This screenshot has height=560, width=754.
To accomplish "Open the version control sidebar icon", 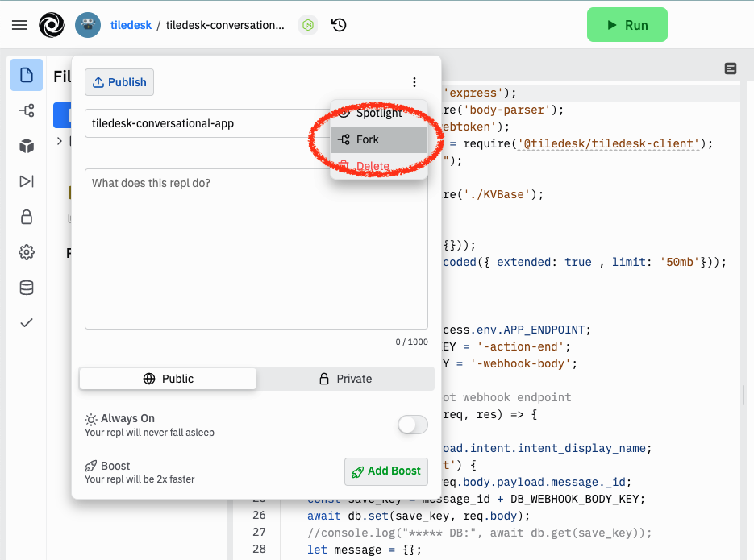I will point(27,111).
